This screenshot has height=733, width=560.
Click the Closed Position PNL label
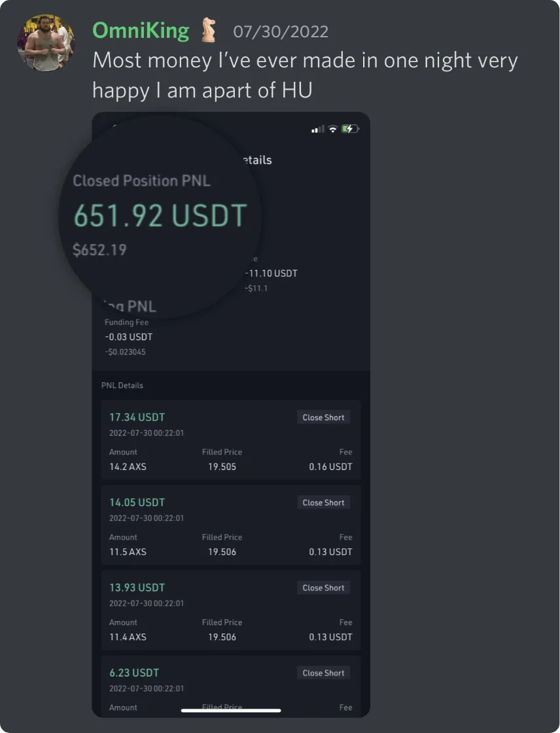pos(141,181)
